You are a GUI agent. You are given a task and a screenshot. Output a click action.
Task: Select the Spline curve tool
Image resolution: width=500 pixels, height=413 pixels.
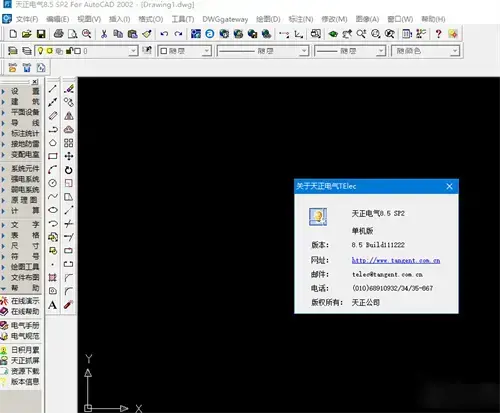[53, 196]
